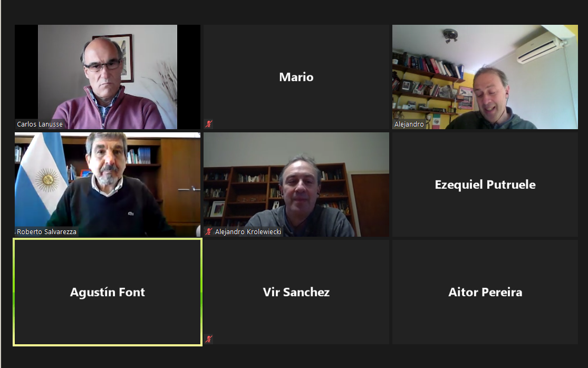This screenshot has width=588, height=368.
Task: Click the Roberto Salvarezza name label
Action: [46, 231]
